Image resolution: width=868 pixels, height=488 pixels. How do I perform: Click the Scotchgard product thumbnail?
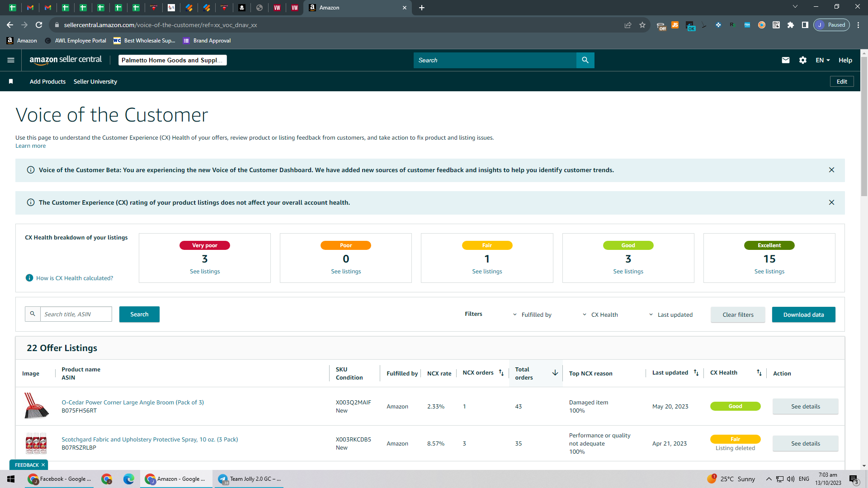point(36,443)
